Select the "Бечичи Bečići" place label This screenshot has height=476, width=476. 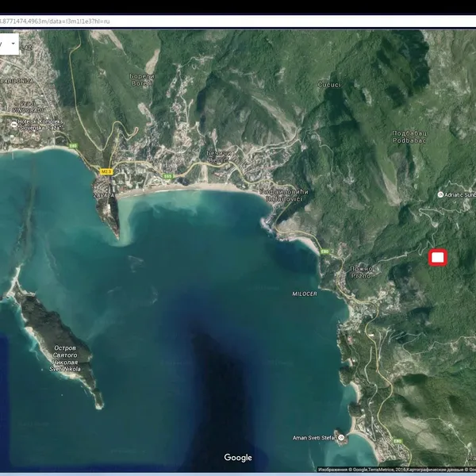(x=219, y=156)
